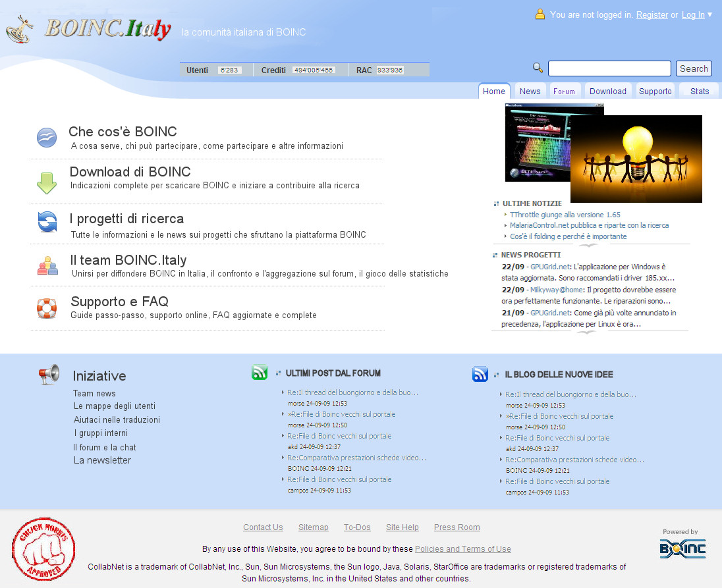Click the team people icon

[x=47, y=265]
